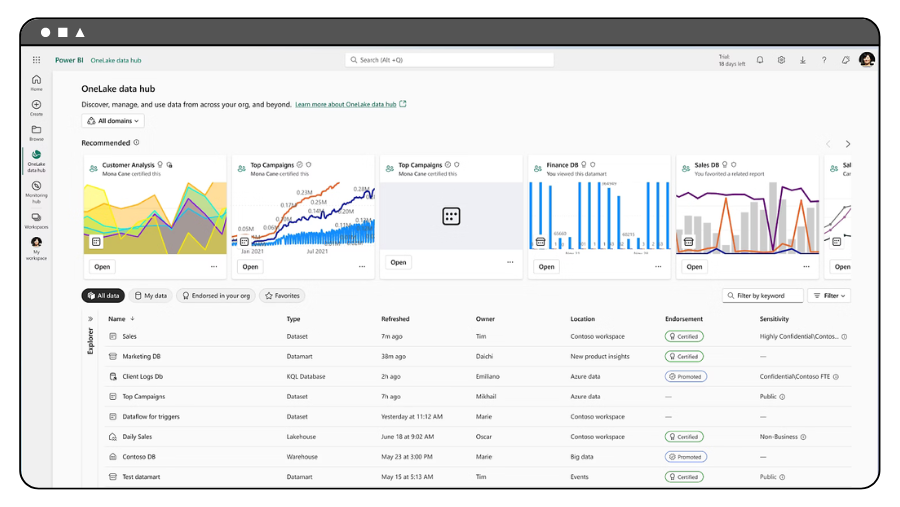Open the Sales dataset row
900x507 pixels.
pos(478,336)
